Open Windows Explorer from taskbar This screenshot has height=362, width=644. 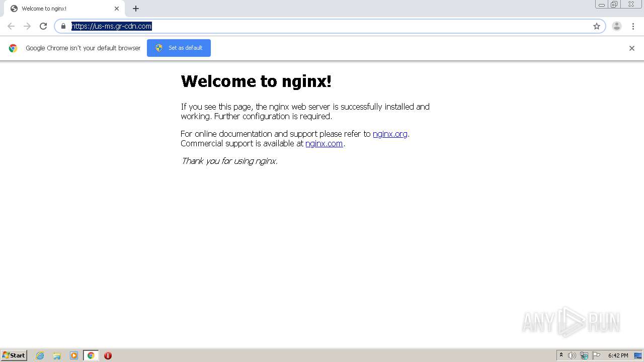[57, 355]
